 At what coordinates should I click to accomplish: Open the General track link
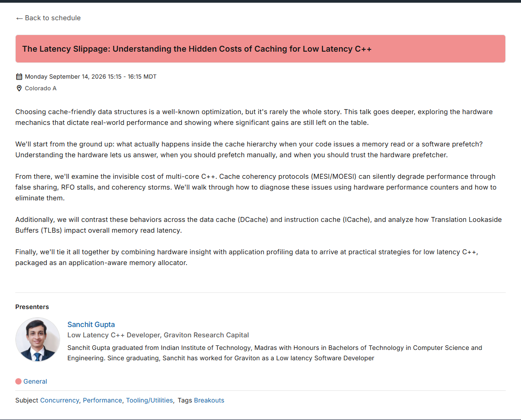tap(35, 381)
